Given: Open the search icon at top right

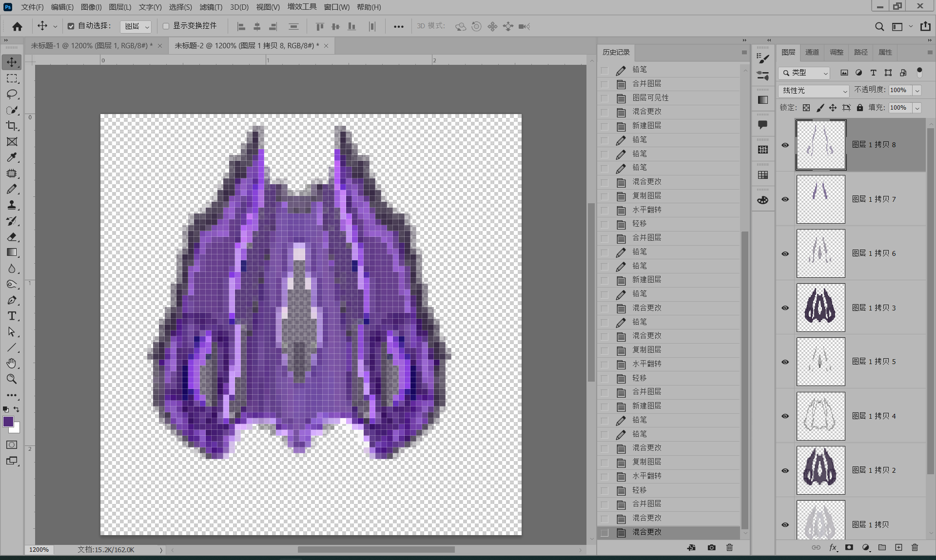Looking at the screenshot, I should click(879, 26).
